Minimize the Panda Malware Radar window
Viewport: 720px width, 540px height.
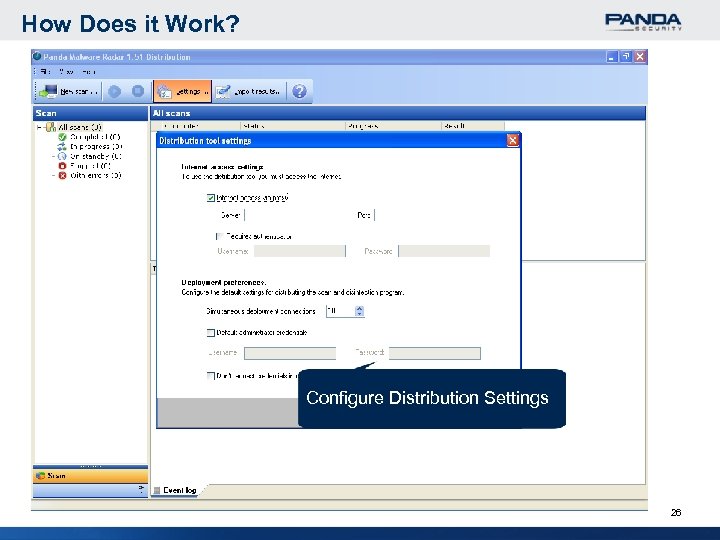coord(611,56)
